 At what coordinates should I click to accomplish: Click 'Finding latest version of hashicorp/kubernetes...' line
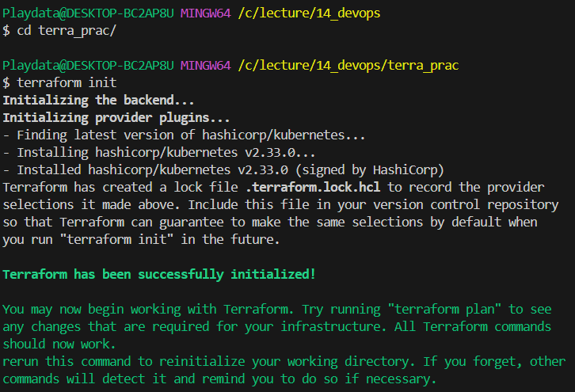tap(184, 135)
